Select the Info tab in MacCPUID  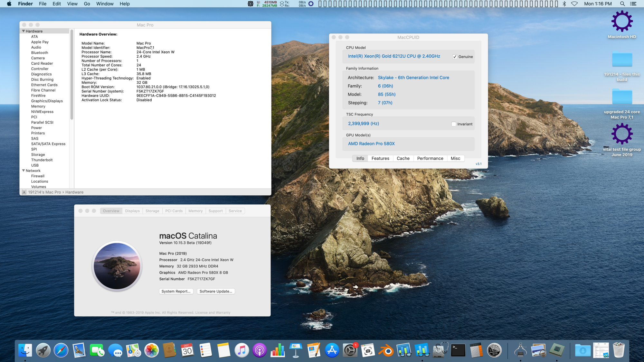360,158
